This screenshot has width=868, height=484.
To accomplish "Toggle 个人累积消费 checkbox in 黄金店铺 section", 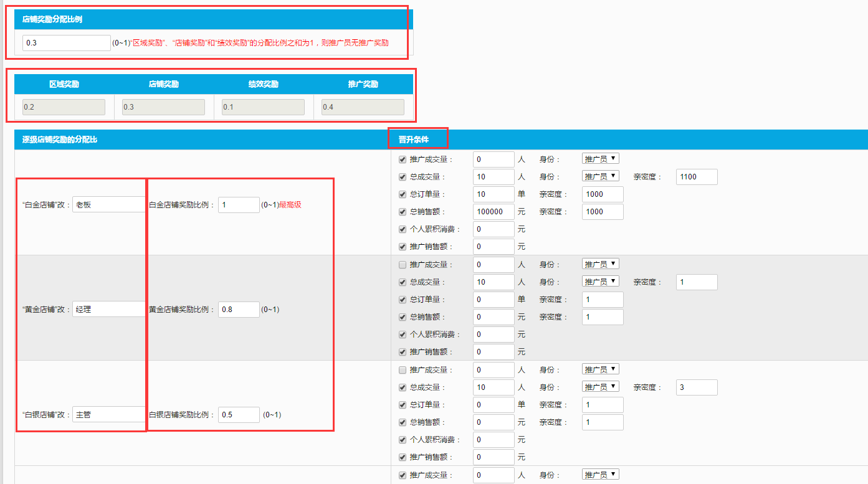I will (x=403, y=335).
